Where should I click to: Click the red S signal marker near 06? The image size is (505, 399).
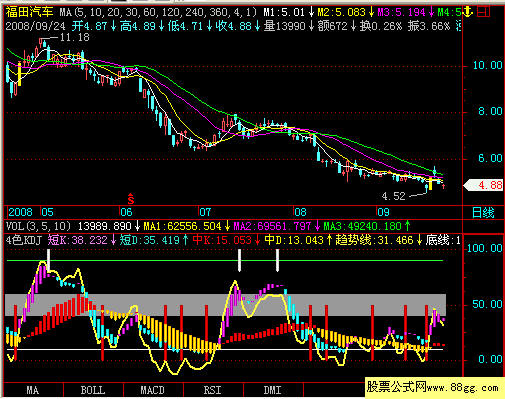[131, 199]
